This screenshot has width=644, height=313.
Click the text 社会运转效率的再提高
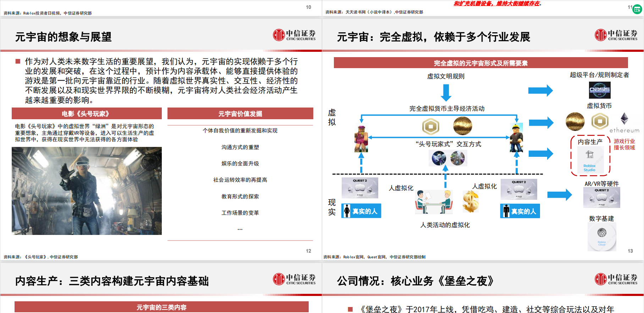tap(240, 180)
